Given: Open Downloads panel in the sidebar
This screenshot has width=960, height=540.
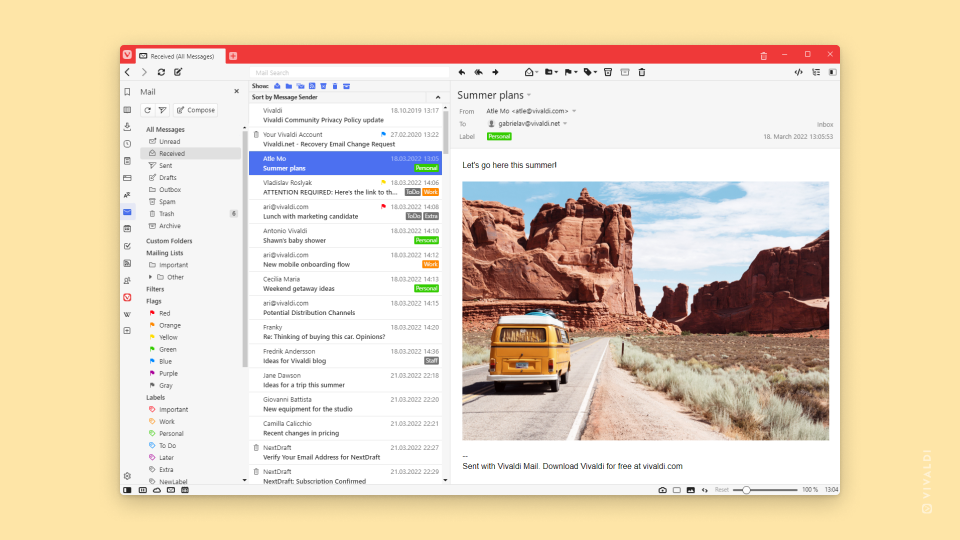Looking at the screenshot, I should coord(127,126).
